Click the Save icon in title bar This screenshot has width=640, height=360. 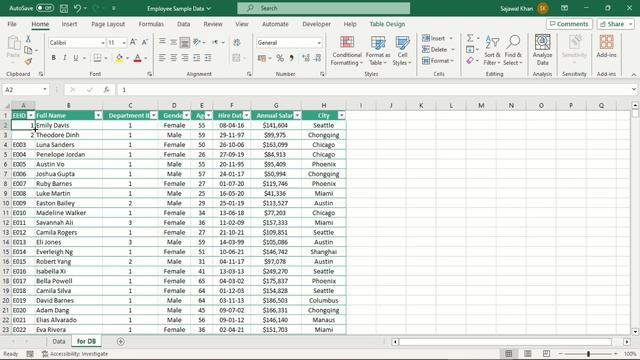[64, 8]
